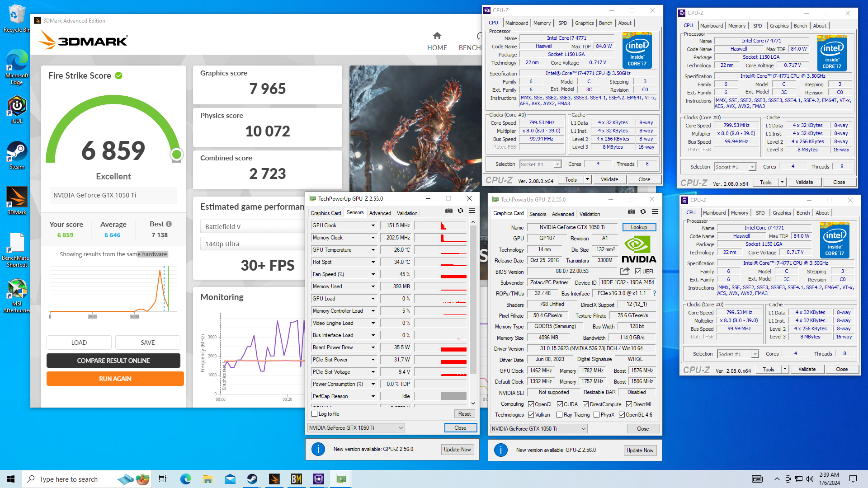
Task: Click the 1440p Ultra resolution field
Action: click(x=253, y=244)
